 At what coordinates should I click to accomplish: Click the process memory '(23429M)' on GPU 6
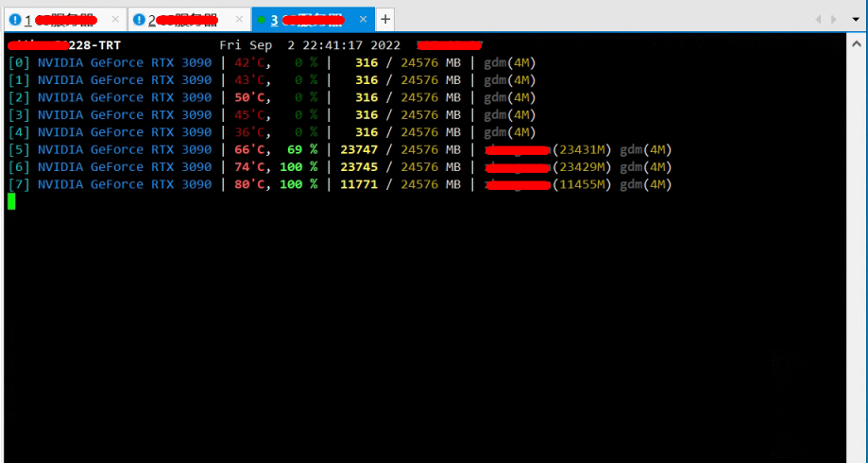click(583, 166)
